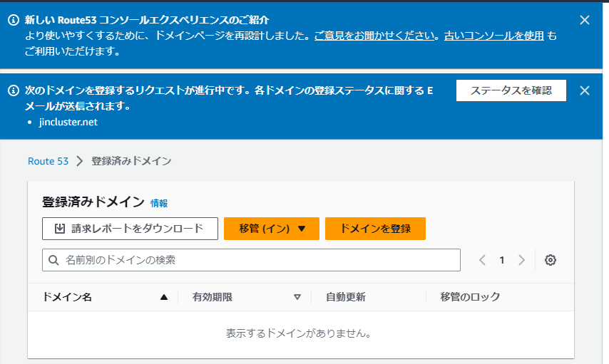Open the 古いコンソールを使用 link

point(493,36)
